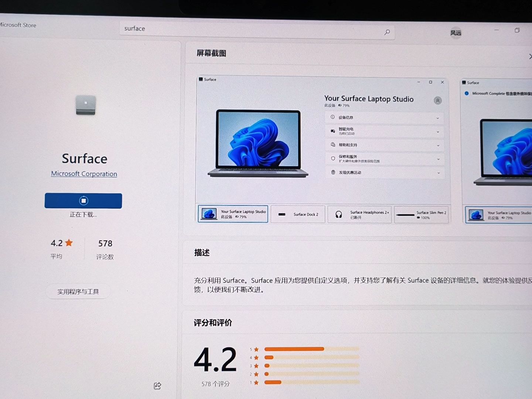Click the search magnifier icon

[x=387, y=33]
